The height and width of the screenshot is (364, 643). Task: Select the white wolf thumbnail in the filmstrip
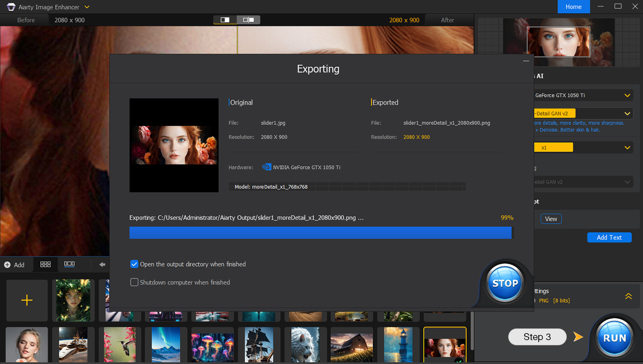305,345
